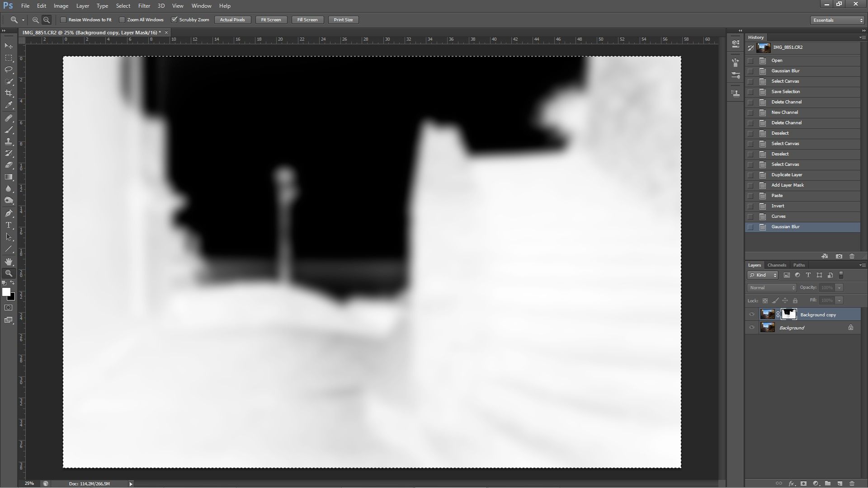Select the Lasso tool
The height and width of the screenshot is (488, 868).
point(9,70)
